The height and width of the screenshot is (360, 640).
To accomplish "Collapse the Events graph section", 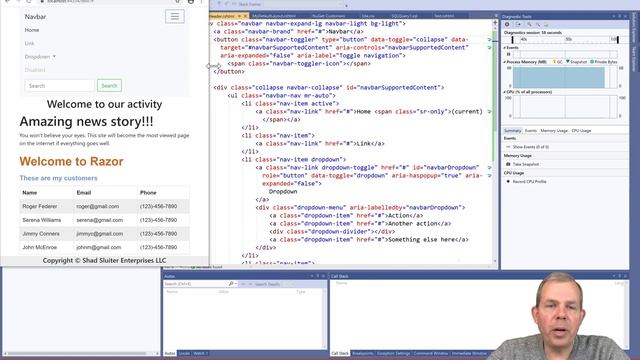I will coord(505,48).
